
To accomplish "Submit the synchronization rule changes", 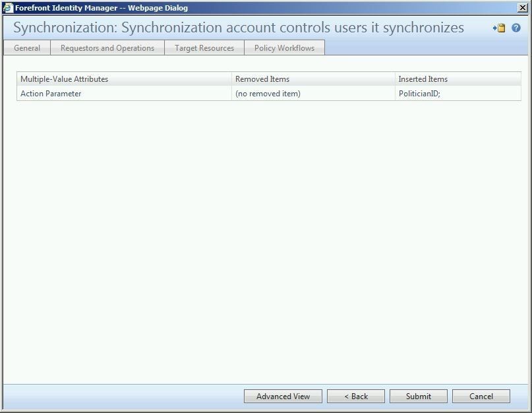I will [419, 397].
